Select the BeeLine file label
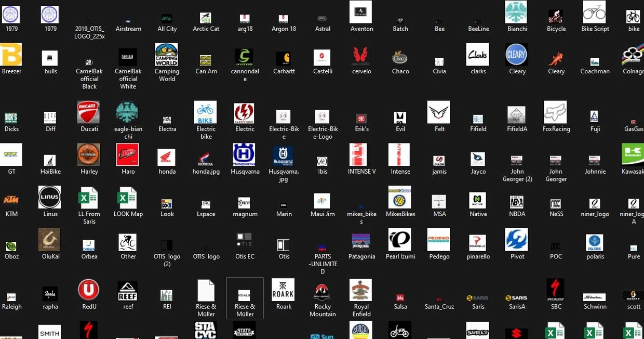Screen dimensions: 644x339 click(478, 29)
